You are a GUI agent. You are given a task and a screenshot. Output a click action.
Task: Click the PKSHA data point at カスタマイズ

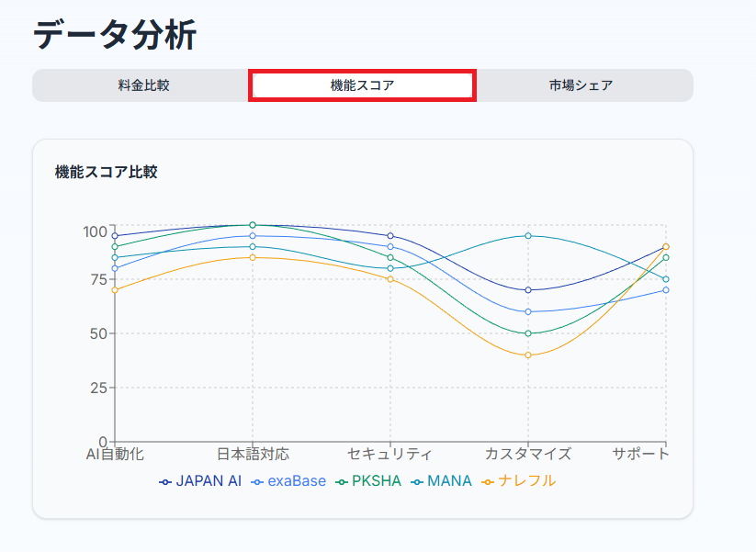pyautogui.click(x=528, y=333)
